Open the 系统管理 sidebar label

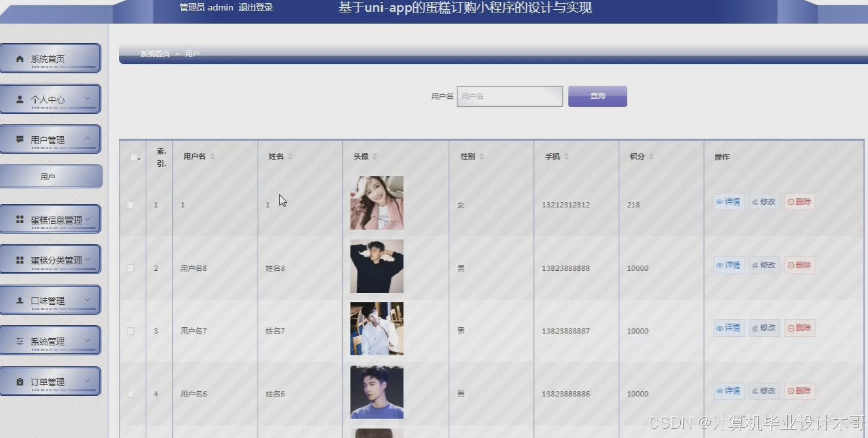(48, 341)
